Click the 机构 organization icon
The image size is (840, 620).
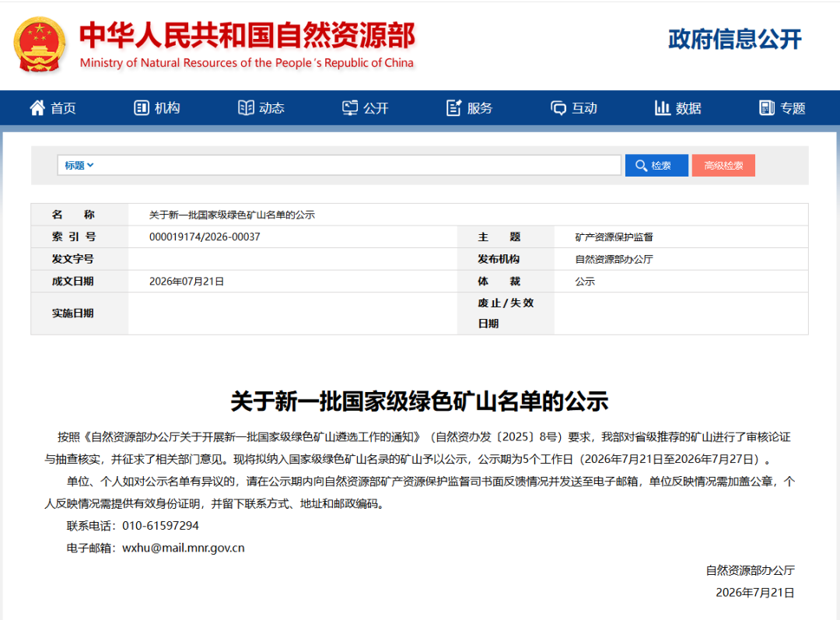pyautogui.click(x=141, y=107)
